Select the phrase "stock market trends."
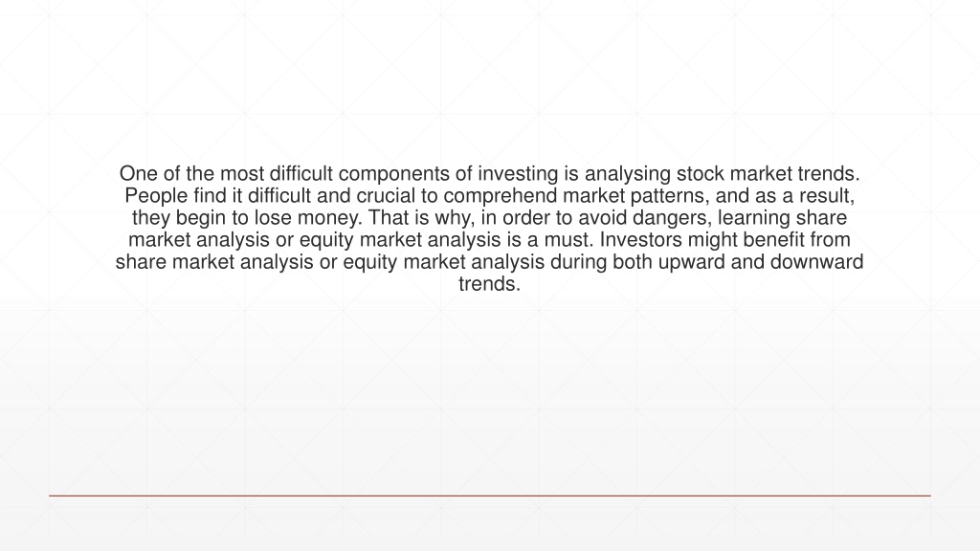Image resolution: width=980 pixels, height=551 pixels. (x=768, y=174)
